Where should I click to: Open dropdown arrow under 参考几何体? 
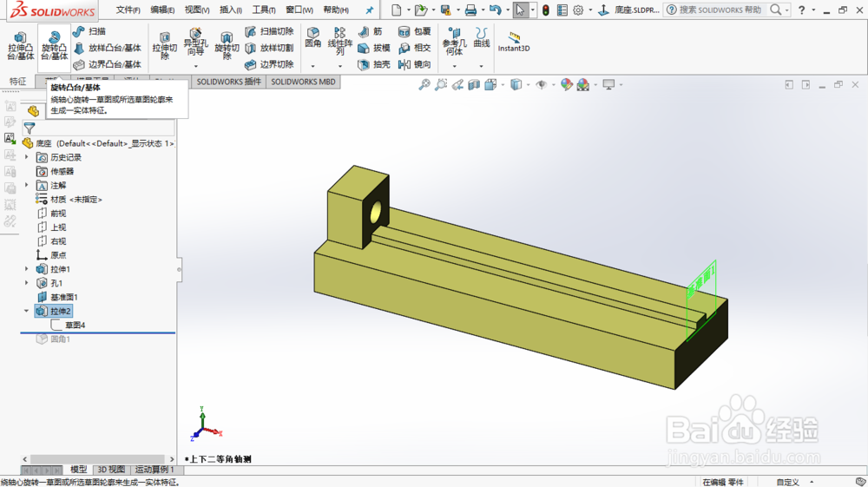coord(454,66)
